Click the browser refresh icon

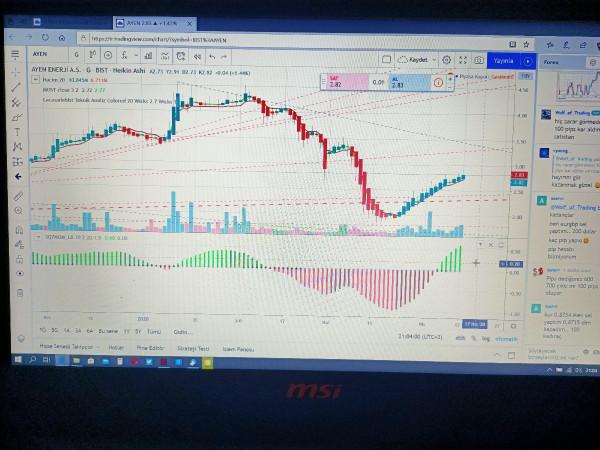pyautogui.click(x=46, y=38)
